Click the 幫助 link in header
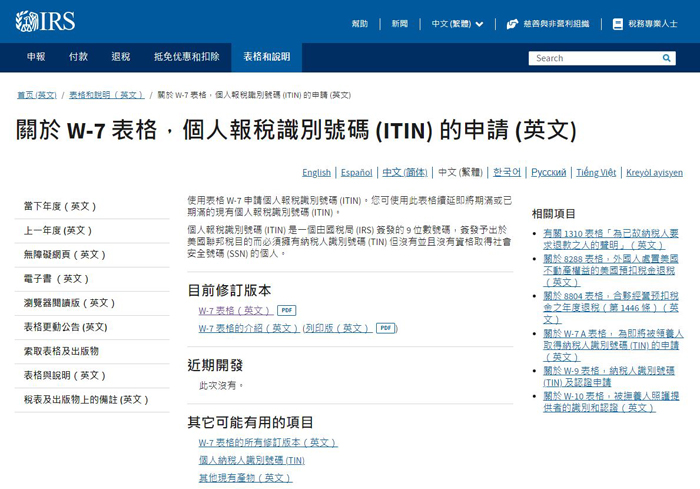Viewport: 700px width, 489px height. click(360, 23)
